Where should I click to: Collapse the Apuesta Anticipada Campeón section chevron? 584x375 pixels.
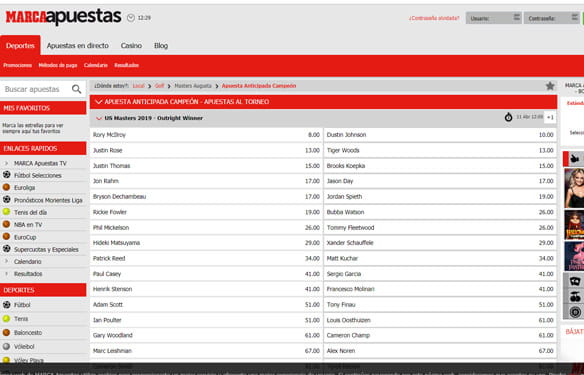click(x=99, y=102)
